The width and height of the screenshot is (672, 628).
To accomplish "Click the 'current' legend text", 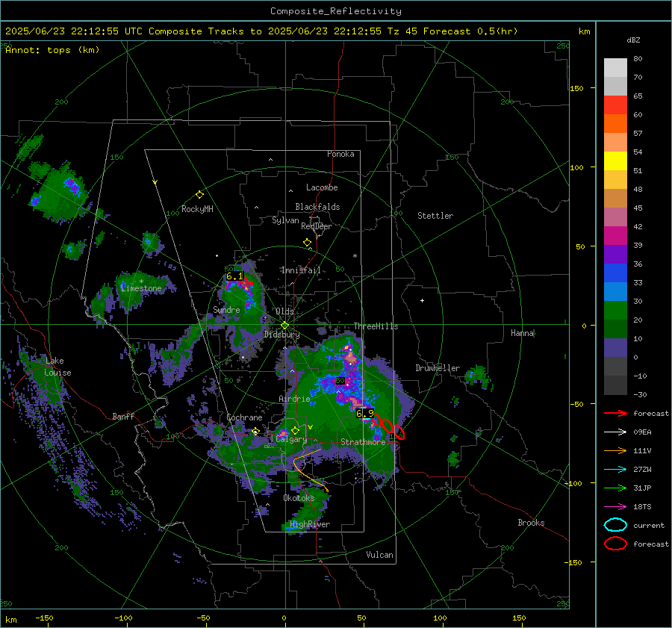I will 649,526.
